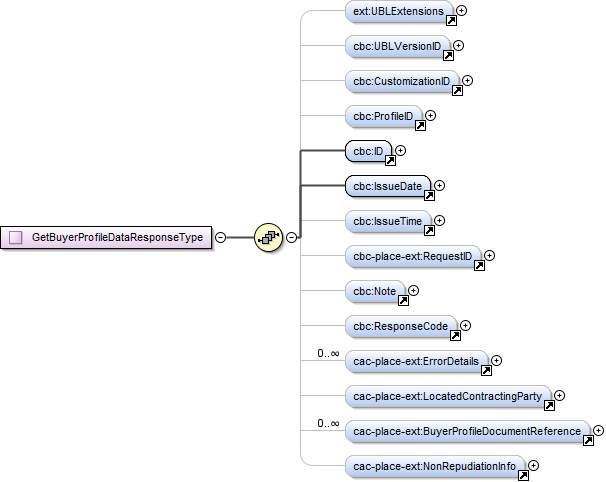Screen dimensions: 606x482
Task: Select the cbc:IssueTime element
Action: [x=387, y=219]
